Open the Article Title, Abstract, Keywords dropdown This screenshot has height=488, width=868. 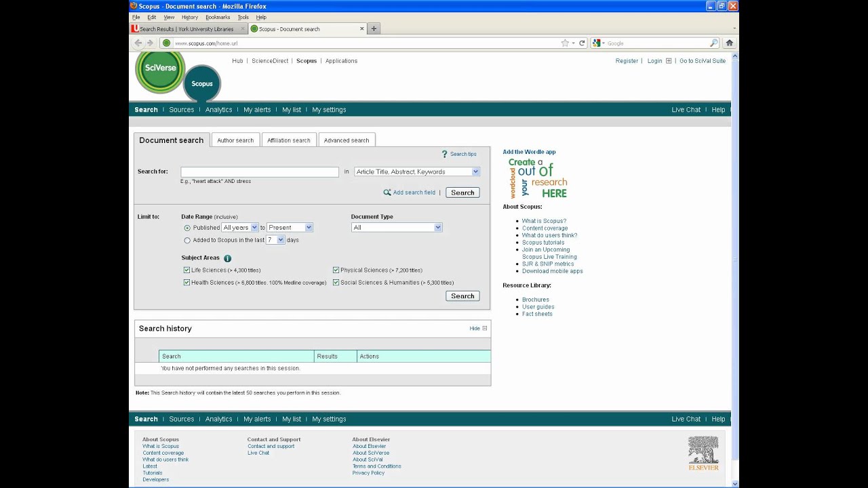pos(417,171)
